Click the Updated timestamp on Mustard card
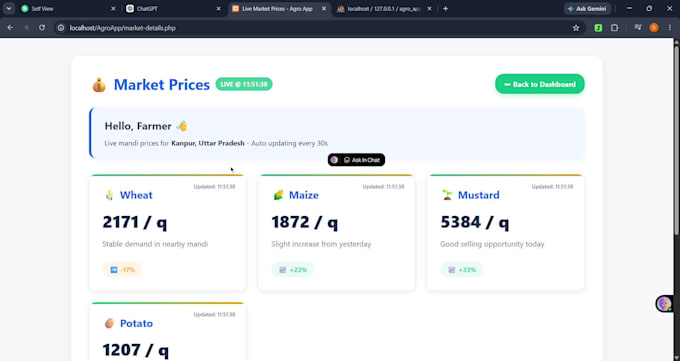The image size is (680, 361). coord(552,187)
